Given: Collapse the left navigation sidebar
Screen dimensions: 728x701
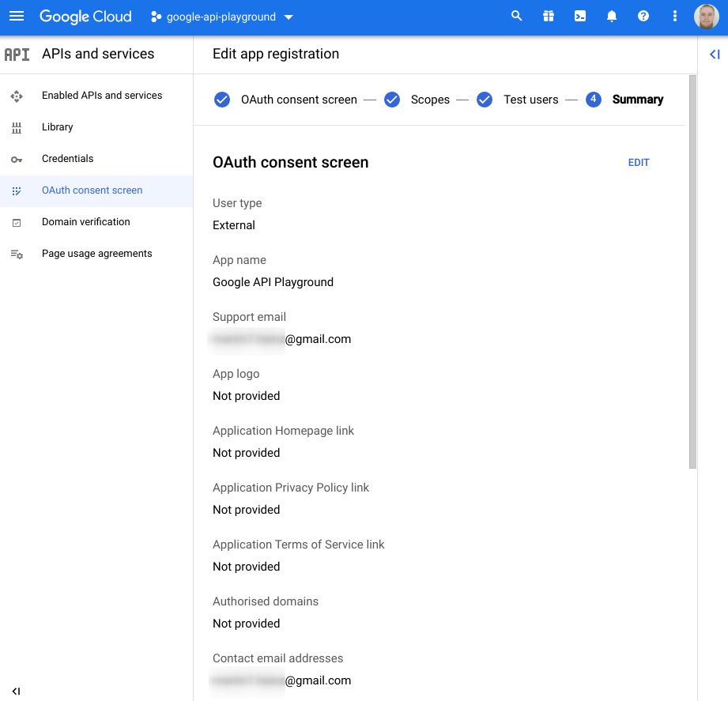Looking at the screenshot, I should click(x=16, y=691).
